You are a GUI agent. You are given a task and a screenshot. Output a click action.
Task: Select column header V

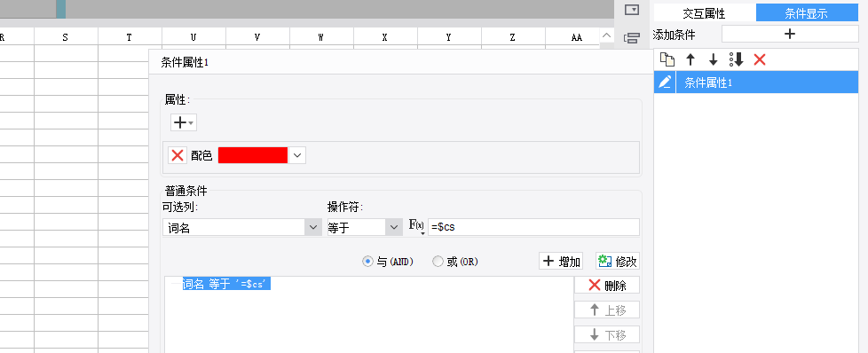tap(257, 37)
